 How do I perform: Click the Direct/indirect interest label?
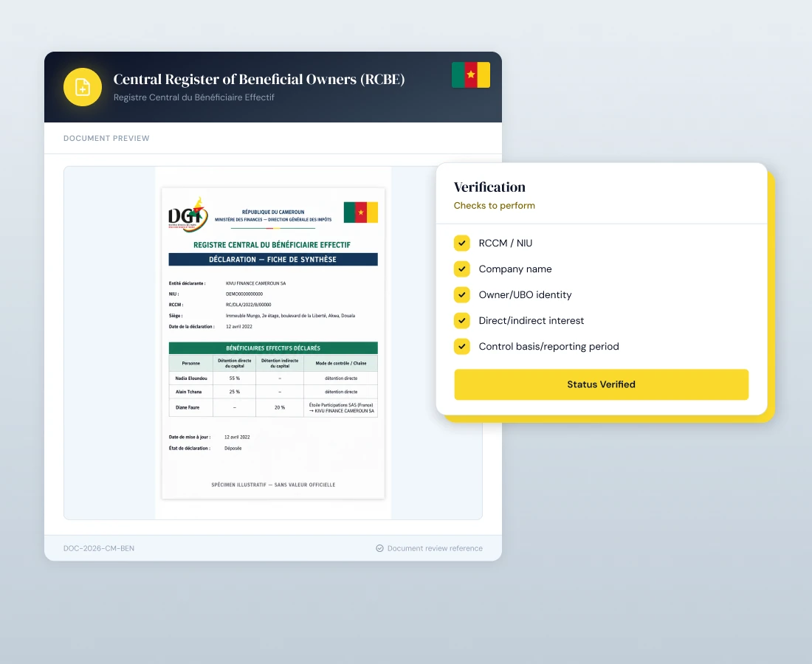[531, 321]
